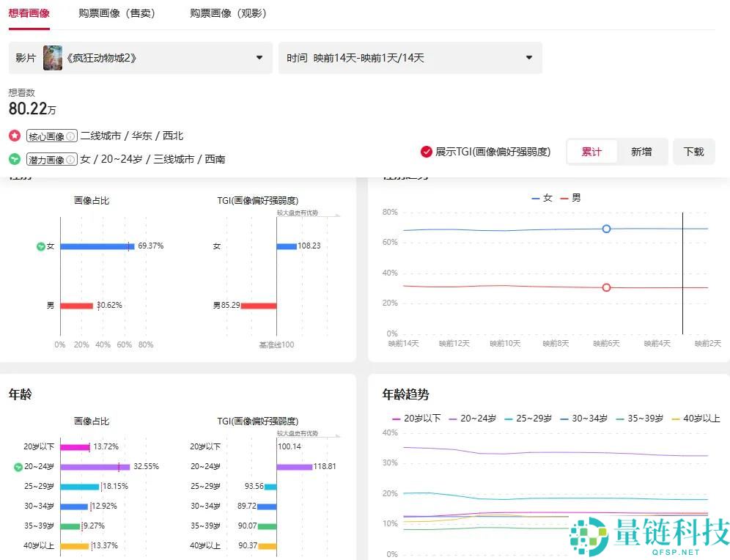Click the arrow on the 时间 selector
The image size is (730, 560).
tap(529, 57)
